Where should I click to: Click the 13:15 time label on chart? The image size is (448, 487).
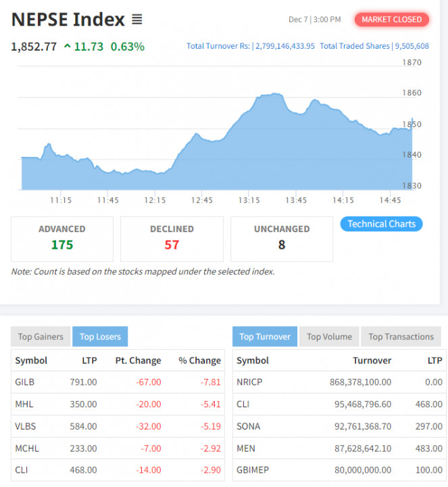click(x=249, y=200)
